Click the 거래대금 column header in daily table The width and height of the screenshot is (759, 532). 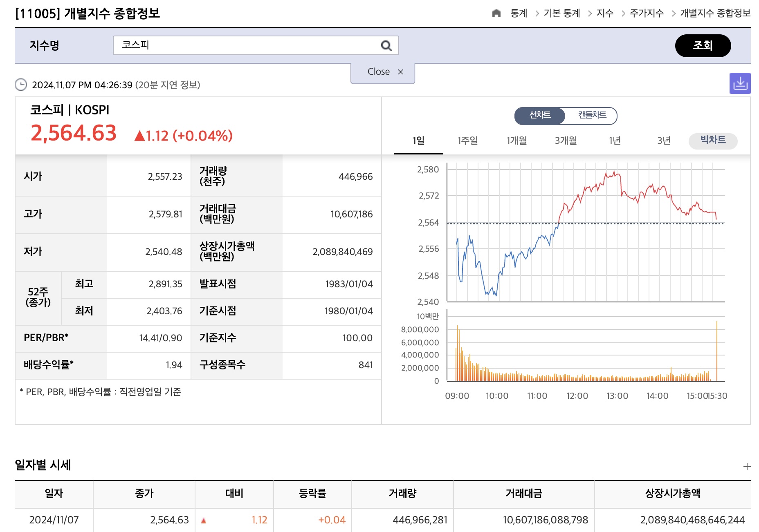tap(524, 494)
